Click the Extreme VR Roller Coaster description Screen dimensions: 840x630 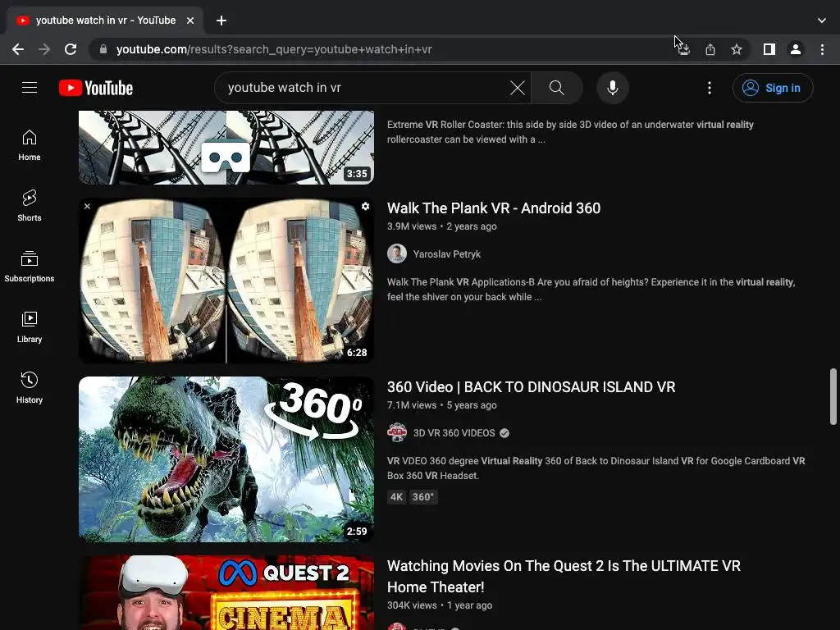[x=570, y=132]
